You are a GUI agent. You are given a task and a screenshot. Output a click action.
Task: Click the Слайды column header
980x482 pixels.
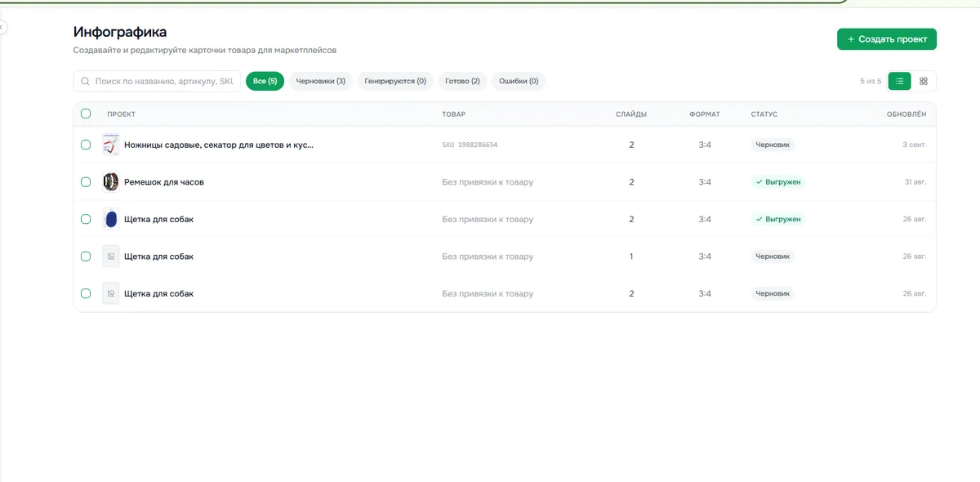(631, 114)
